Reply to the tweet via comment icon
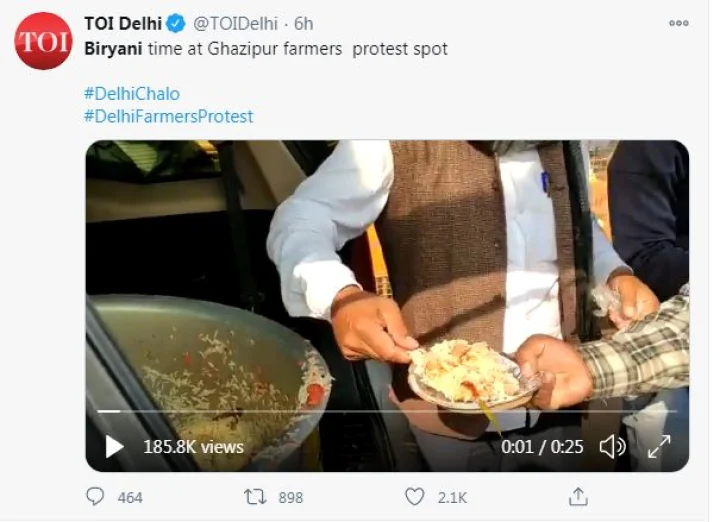The image size is (720, 522). 96,496
